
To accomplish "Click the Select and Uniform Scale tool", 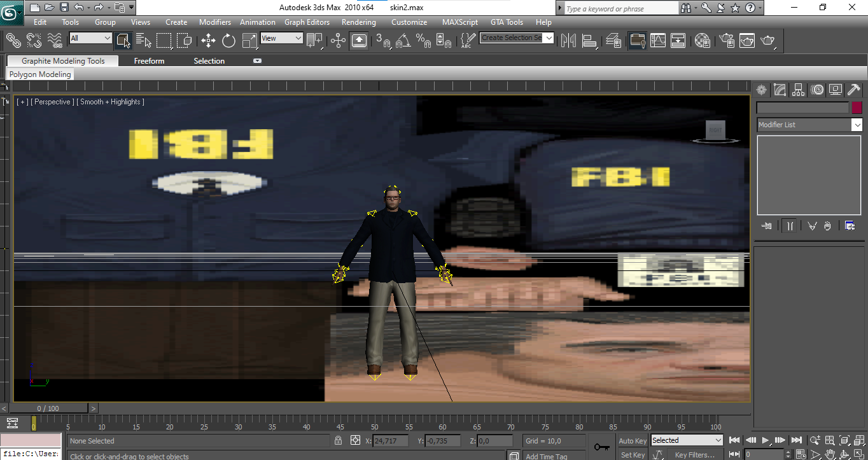I will pyautogui.click(x=249, y=40).
